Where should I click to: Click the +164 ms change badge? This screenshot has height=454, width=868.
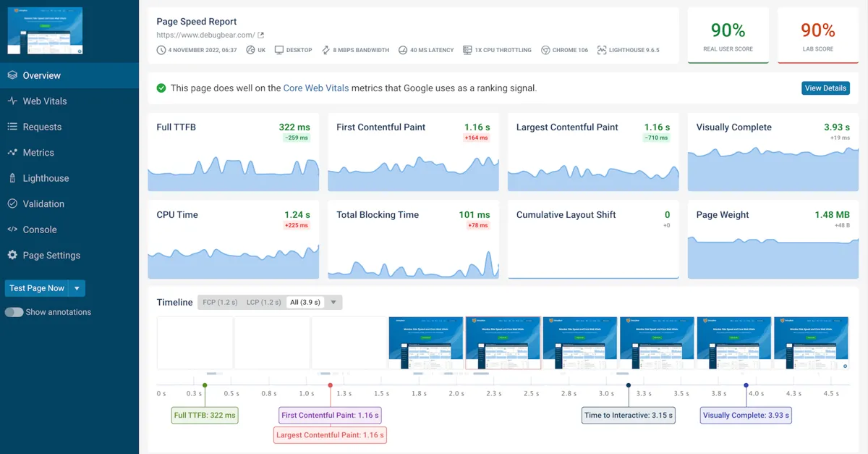click(x=477, y=138)
